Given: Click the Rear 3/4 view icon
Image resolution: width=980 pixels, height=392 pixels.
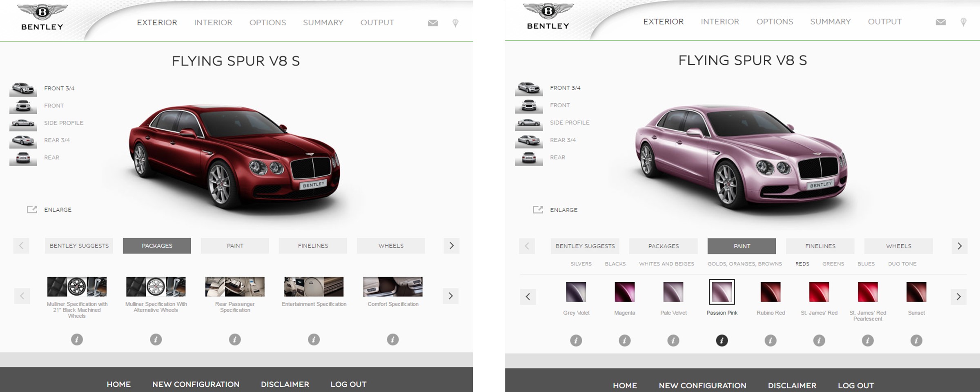Looking at the screenshot, I should (x=23, y=140).
